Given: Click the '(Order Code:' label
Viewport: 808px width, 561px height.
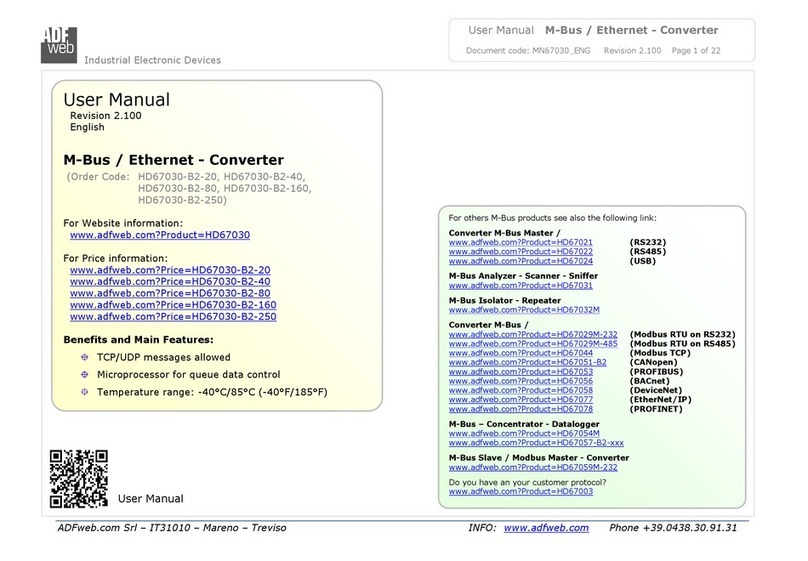Looking at the screenshot, I should click(x=98, y=177).
